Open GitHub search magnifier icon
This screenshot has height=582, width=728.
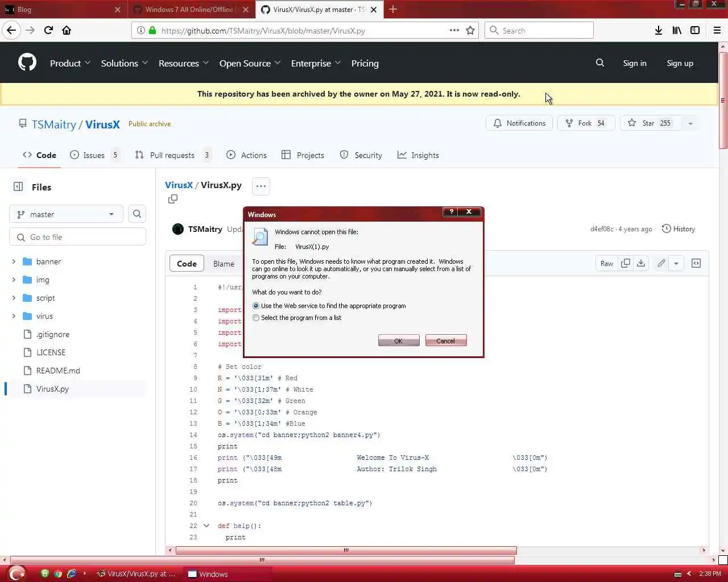coord(600,63)
